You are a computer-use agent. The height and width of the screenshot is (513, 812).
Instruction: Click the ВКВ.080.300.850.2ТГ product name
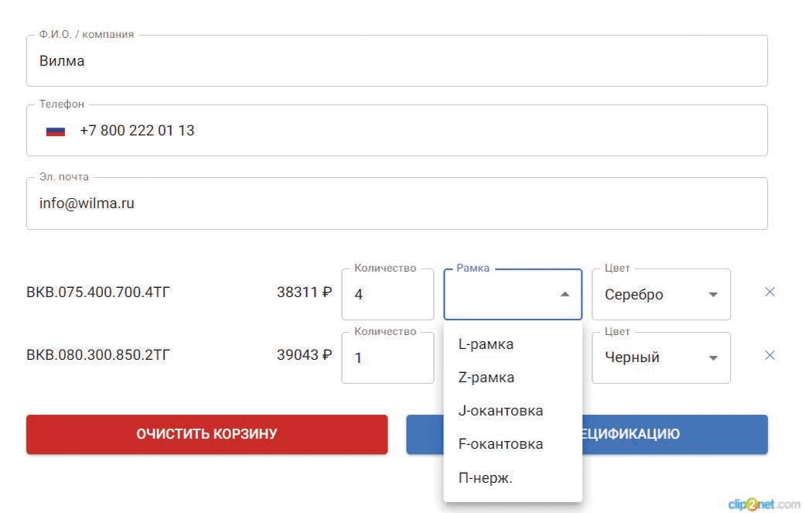click(x=98, y=355)
